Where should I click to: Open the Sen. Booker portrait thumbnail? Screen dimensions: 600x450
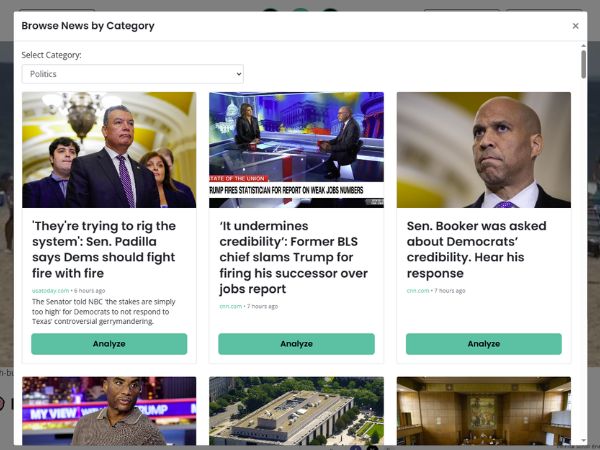(484, 150)
